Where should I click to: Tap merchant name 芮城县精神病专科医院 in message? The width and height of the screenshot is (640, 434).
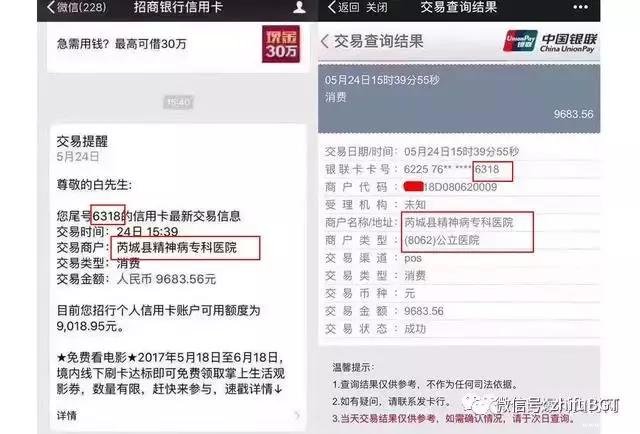(x=177, y=247)
